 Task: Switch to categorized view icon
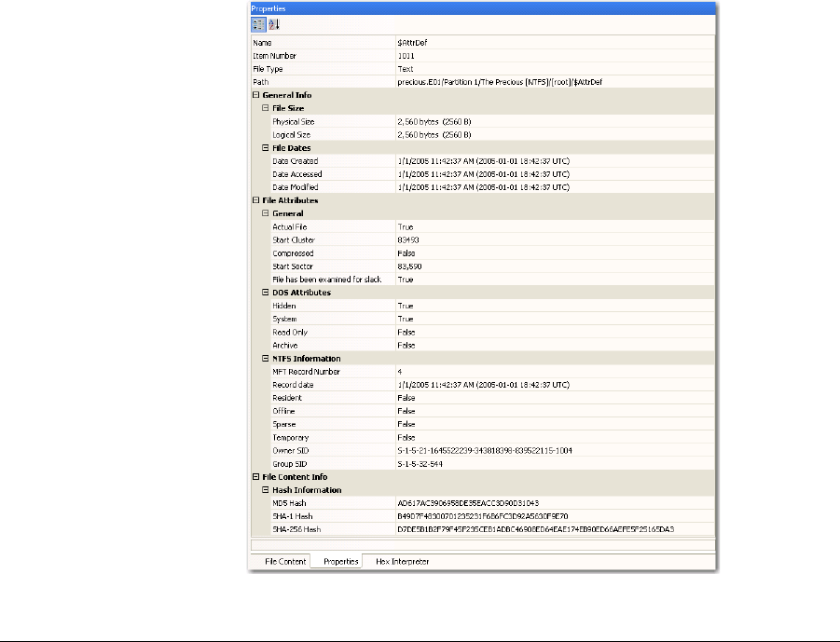pyautogui.click(x=259, y=24)
